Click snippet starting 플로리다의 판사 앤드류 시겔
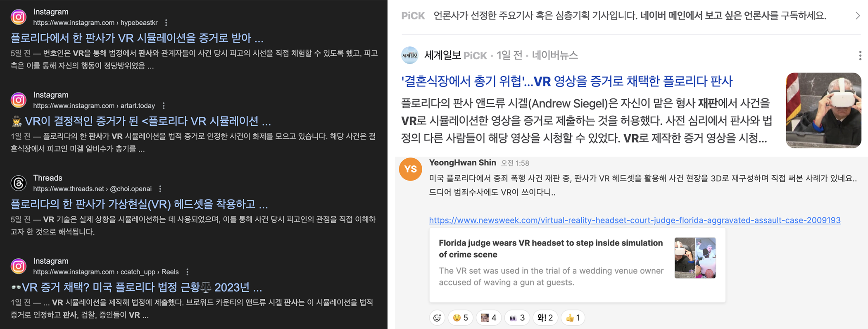 (x=587, y=121)
